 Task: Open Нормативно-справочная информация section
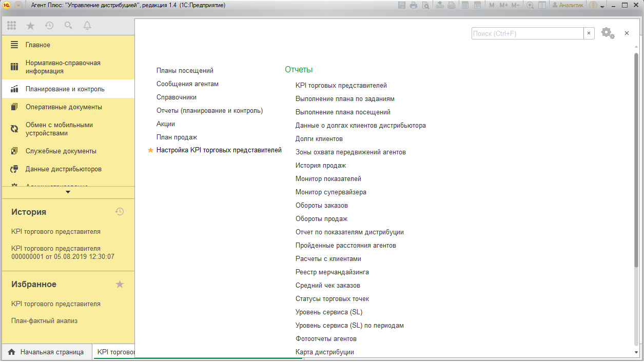click(68, 67)
